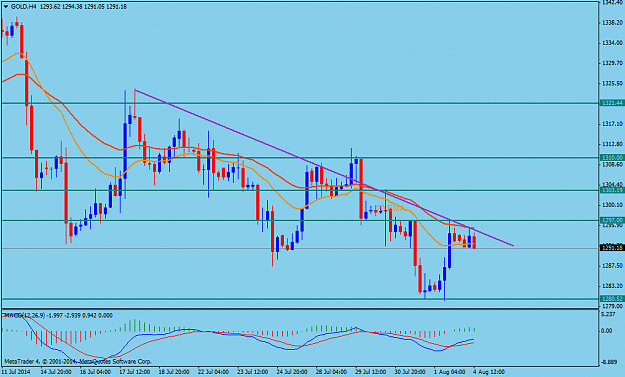Click price scale value 1329.70
625x377 pixels.
click(612, 63)
